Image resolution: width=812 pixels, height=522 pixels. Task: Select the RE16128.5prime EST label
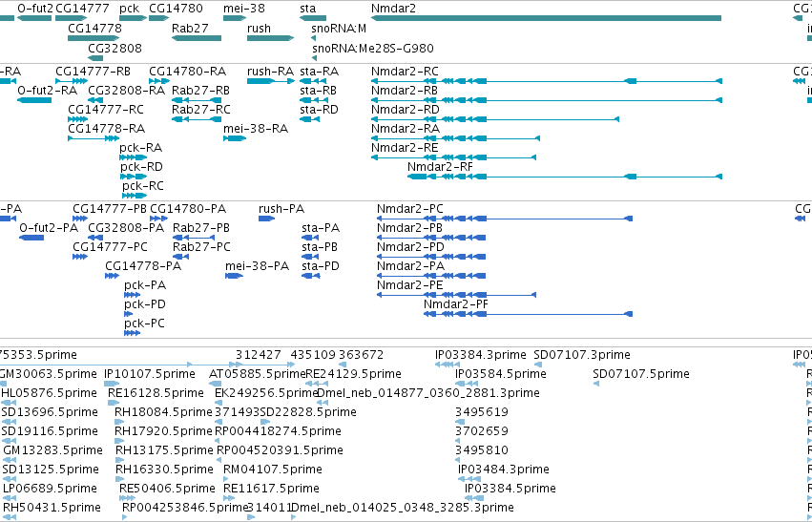pyautogui.click(x=156, y=393)
